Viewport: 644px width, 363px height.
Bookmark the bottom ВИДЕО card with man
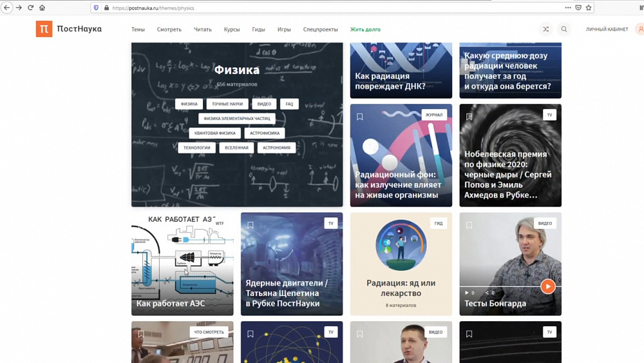click(x=360, y=334)
